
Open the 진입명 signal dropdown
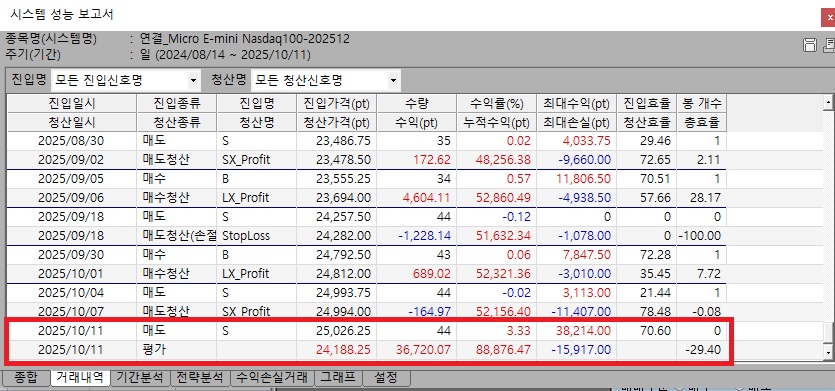(x=193, y=81)
